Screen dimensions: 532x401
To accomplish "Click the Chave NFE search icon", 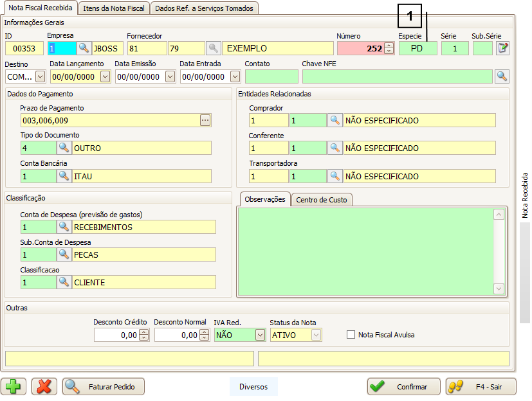I will point(502,76).
